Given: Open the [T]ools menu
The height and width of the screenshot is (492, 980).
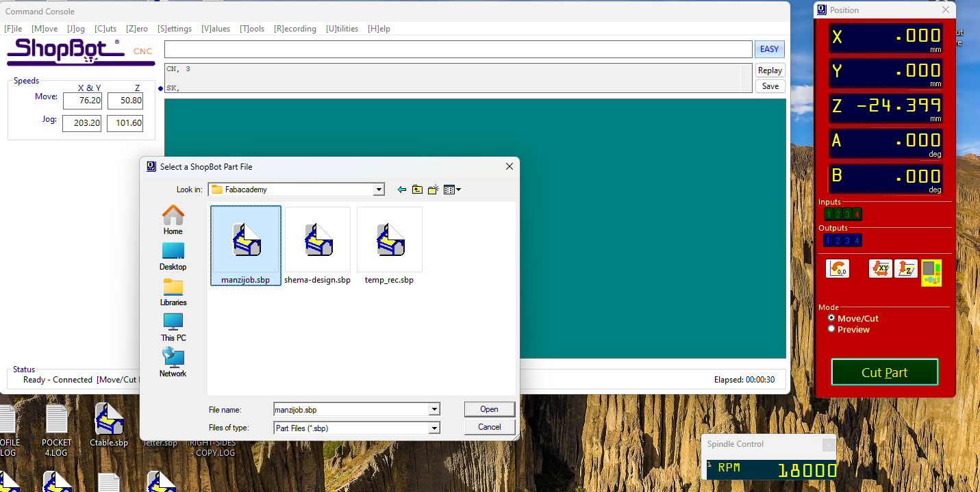Looking at the screenshot, I should tap(252, 29).
